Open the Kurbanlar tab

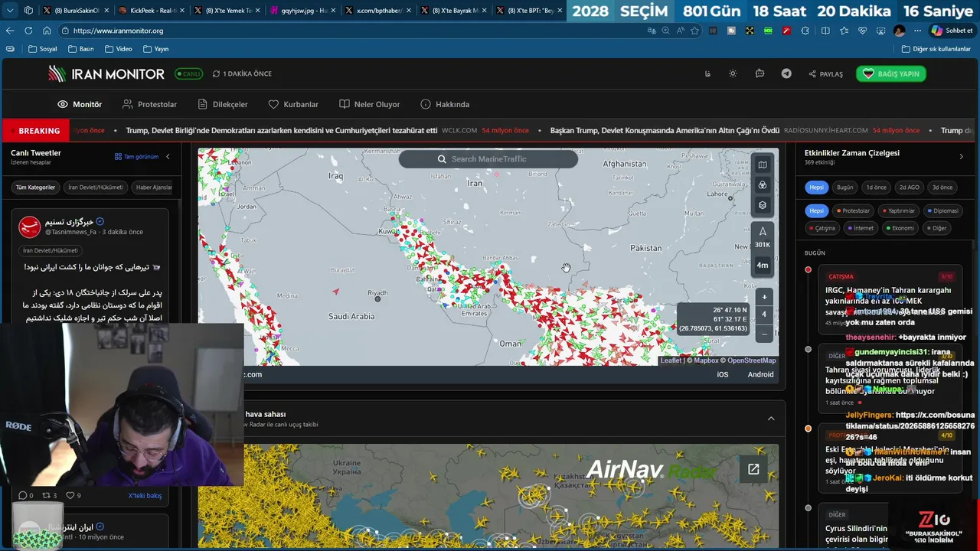click(x=293, y=104)
